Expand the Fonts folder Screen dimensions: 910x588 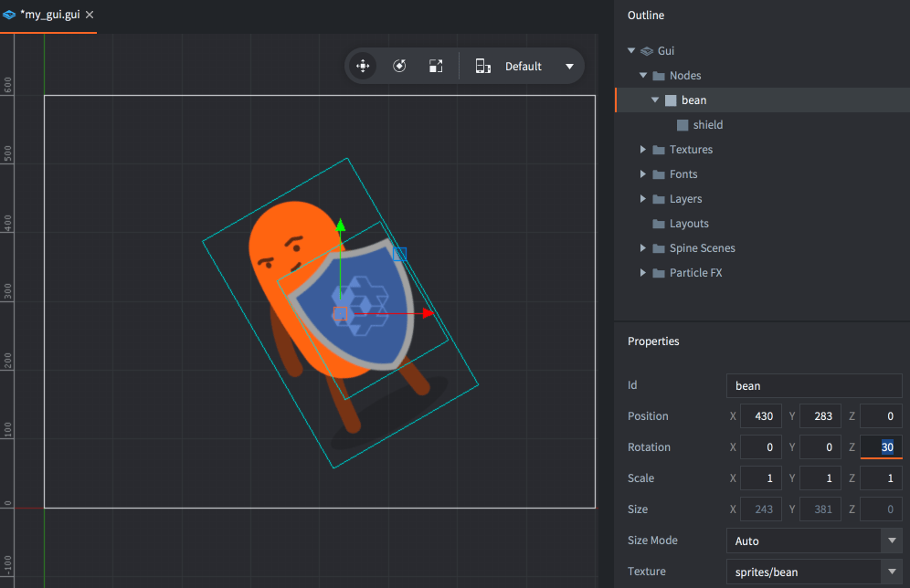point(643,174)
